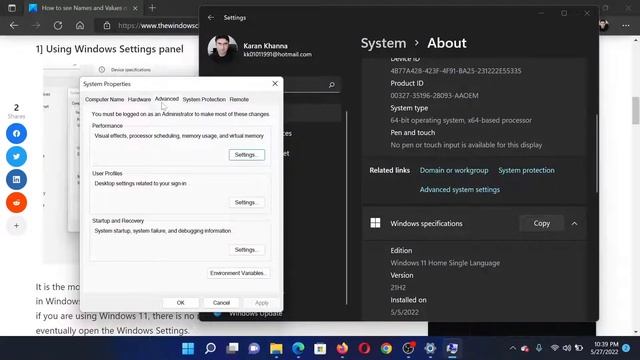Open the volume tray icon

pos(567,348)
